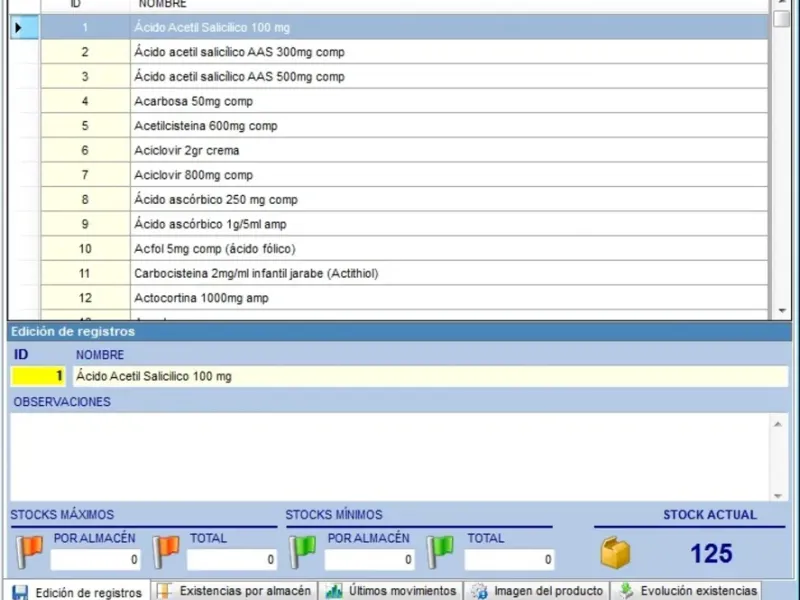Click ID cell 7
The width and height of the screenshot is (800, 600).
(x=85, y=175)
